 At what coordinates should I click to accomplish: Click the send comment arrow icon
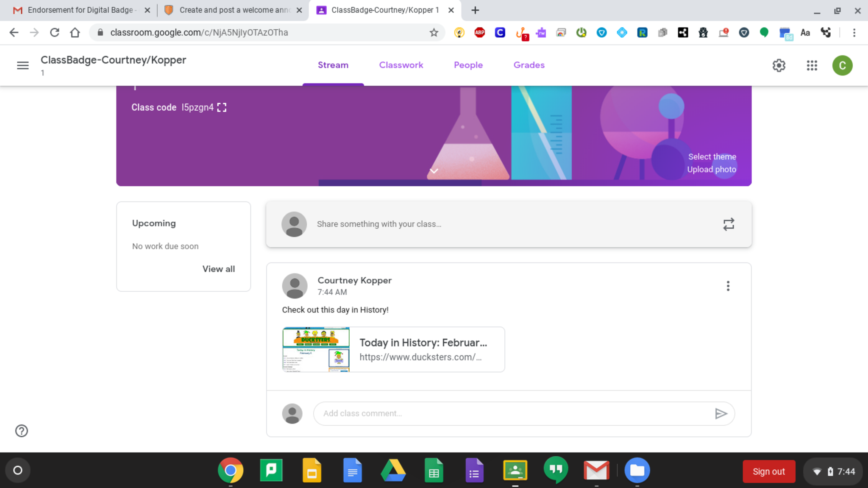pos(721,413)
